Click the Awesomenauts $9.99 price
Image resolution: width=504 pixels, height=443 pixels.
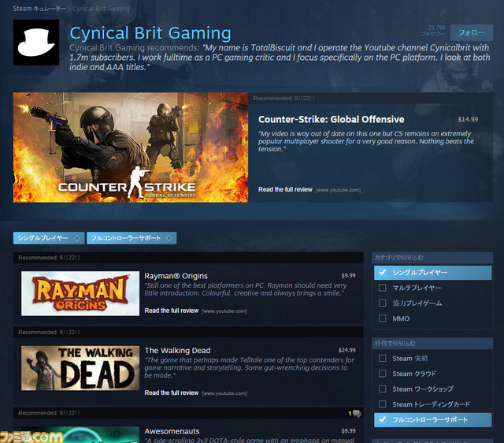point(348,430)
